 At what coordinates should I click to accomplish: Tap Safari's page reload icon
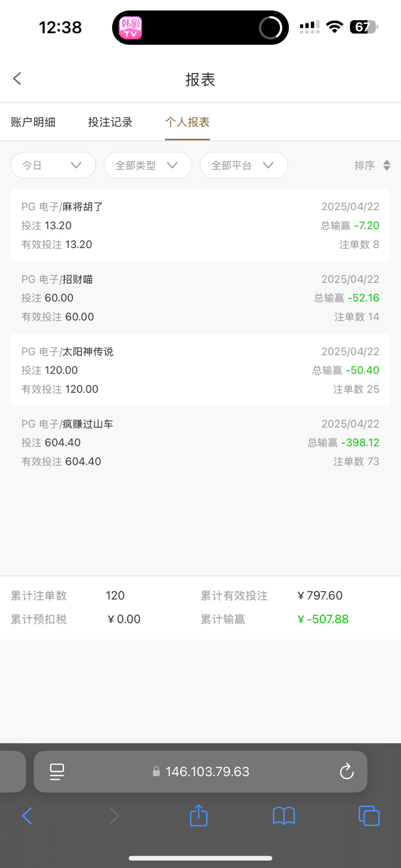(x=346, y=771)
